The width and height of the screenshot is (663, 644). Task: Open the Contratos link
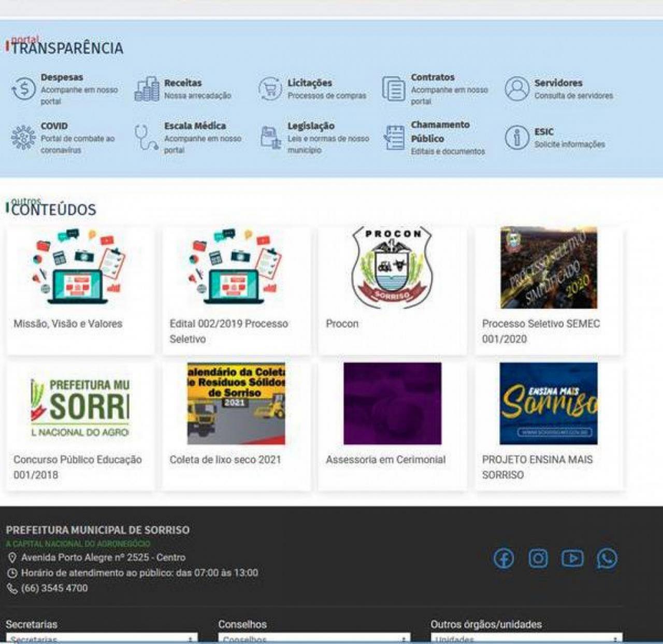click(433, 77)
